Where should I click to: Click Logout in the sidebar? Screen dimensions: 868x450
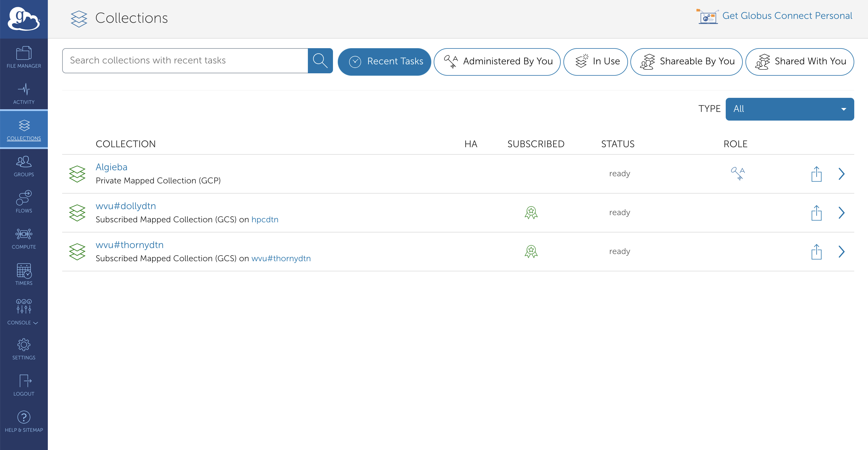[x=24, y=385]
